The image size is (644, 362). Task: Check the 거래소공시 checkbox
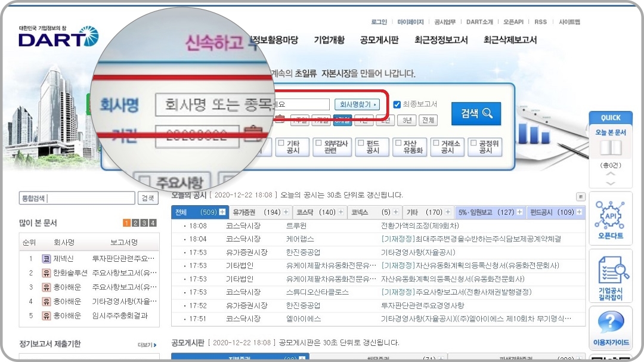436,143
